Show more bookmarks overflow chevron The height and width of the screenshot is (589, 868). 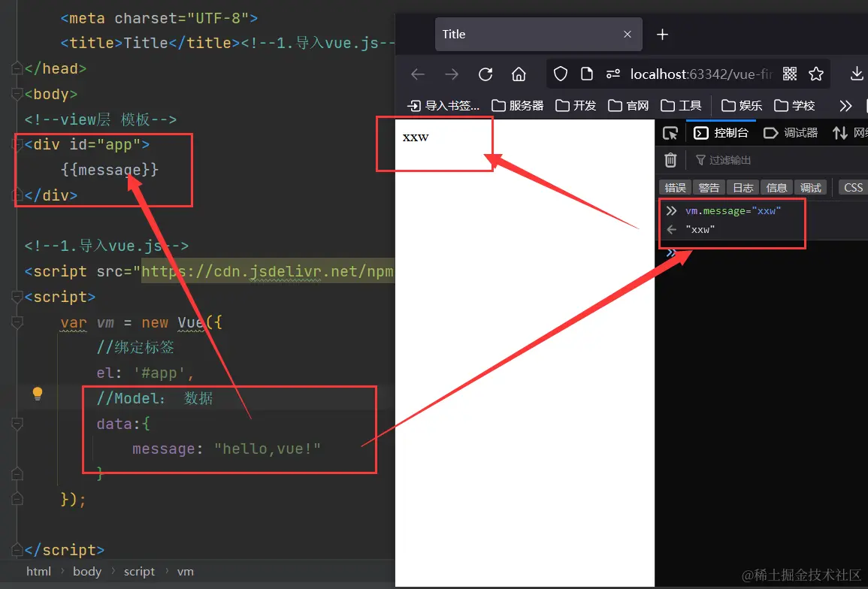pyautogui.click(x=845, y=105)
